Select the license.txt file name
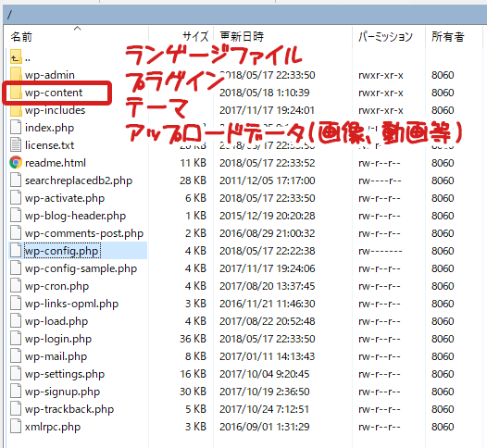 pos(49,145)
